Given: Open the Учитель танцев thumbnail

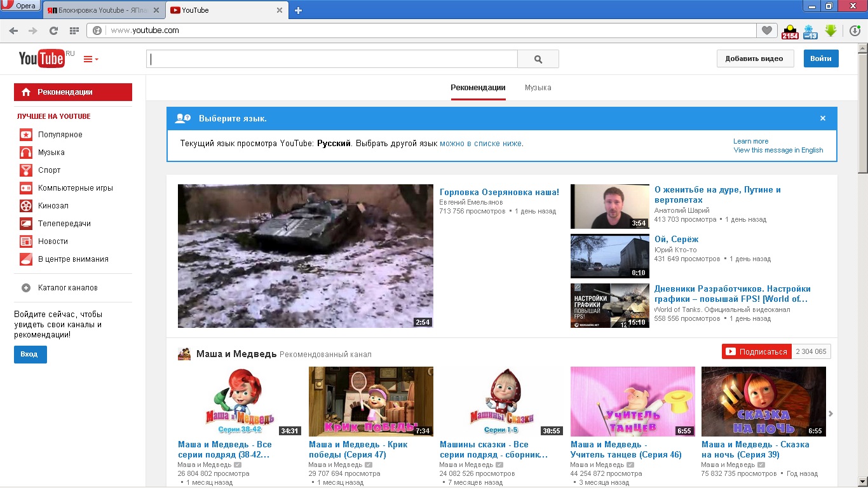Looking at the screenshot, I should [x=633, y=402].
